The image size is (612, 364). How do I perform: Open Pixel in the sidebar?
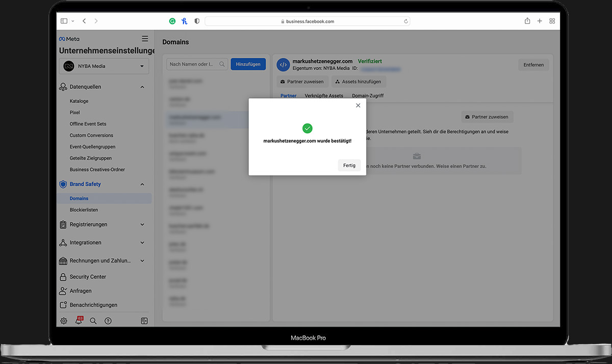75,112
